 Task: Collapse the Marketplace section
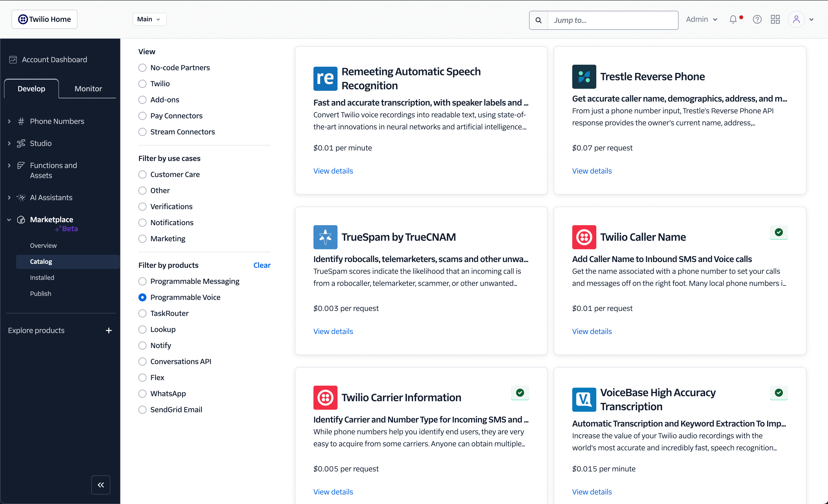tap(9, 220)
